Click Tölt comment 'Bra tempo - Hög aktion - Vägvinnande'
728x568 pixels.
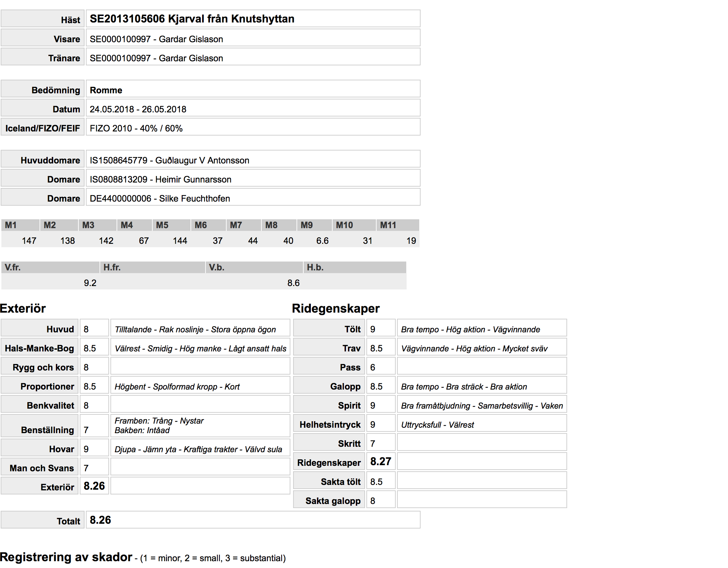[x=471, y=330]
